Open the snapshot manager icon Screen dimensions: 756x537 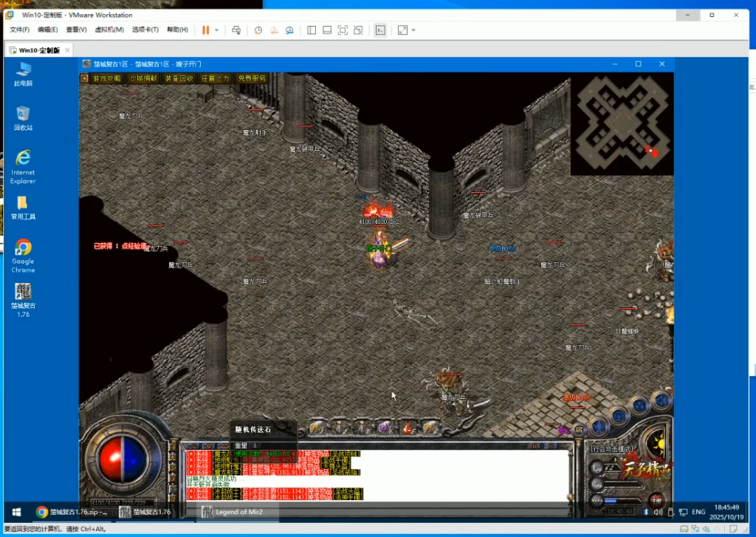click(290, 30)
